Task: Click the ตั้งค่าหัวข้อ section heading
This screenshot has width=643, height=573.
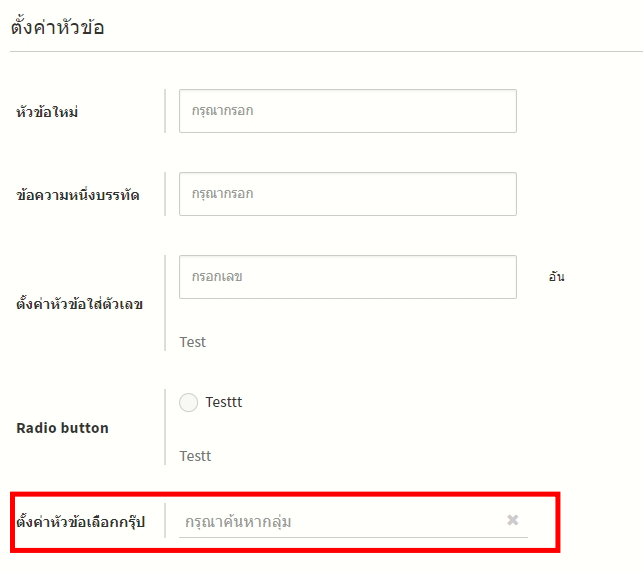Action: [x=58, y=27]
